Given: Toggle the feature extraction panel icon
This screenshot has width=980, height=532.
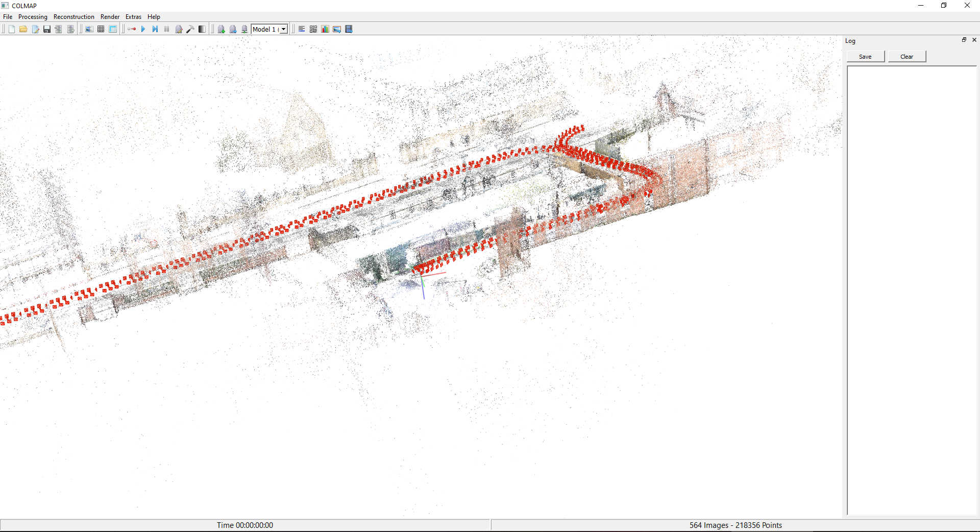Looking at the screenshot, I should [89, 29].
